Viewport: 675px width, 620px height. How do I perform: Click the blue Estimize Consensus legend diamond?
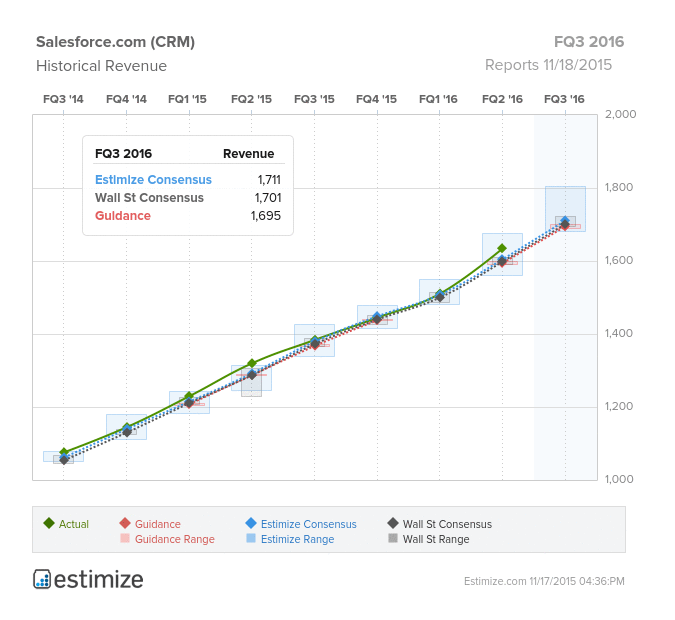[251, 523]
